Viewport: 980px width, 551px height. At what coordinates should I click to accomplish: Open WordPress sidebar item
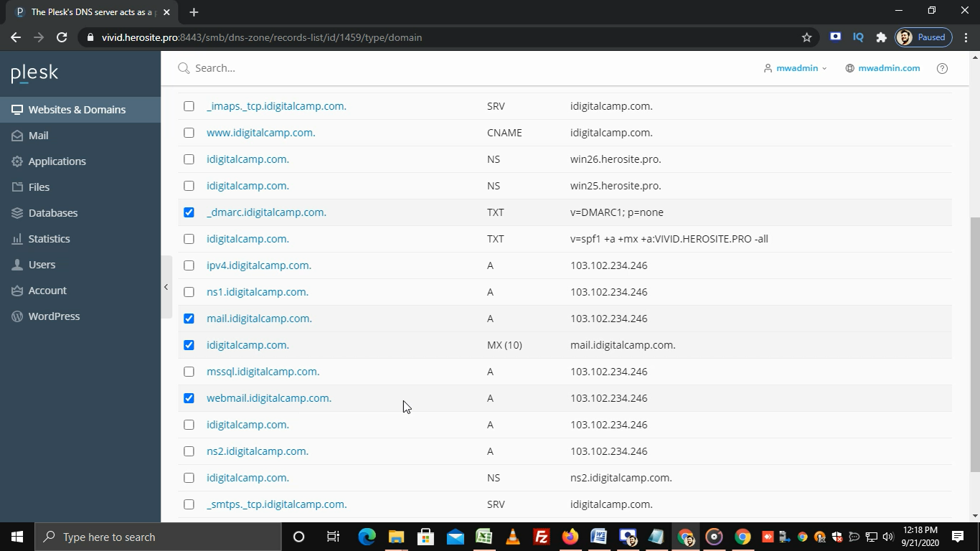pyautogui.click(x=80, y=316)
